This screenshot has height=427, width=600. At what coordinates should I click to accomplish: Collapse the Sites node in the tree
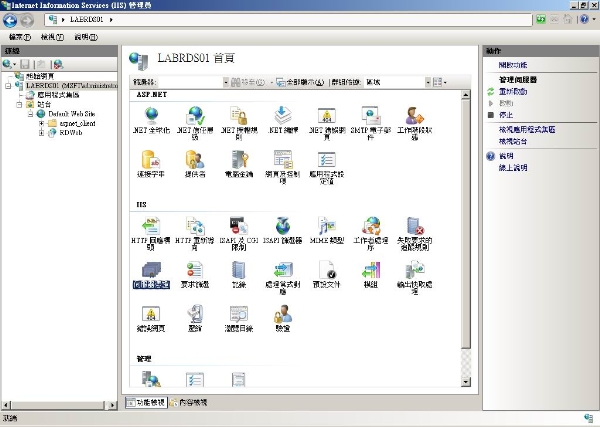(19, 104)
